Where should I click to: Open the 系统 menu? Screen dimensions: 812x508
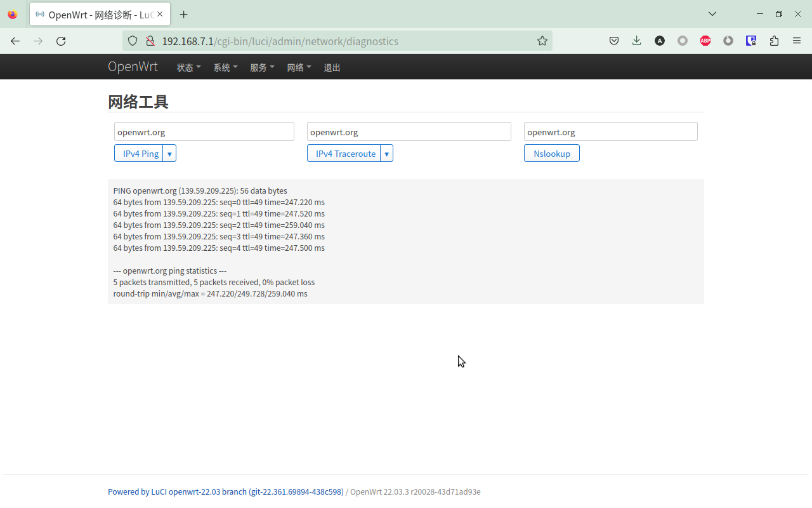pos(225,67)
